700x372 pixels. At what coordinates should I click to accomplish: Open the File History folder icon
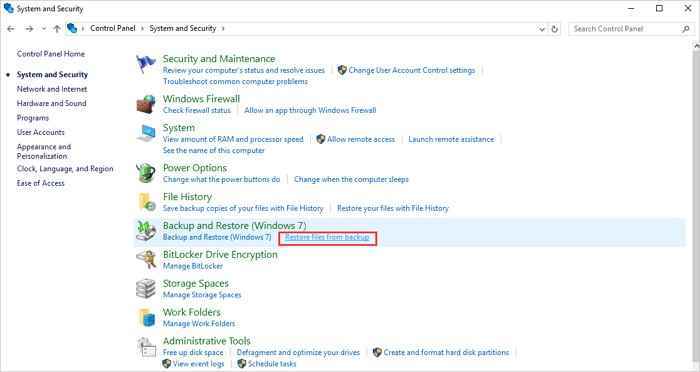146,202
